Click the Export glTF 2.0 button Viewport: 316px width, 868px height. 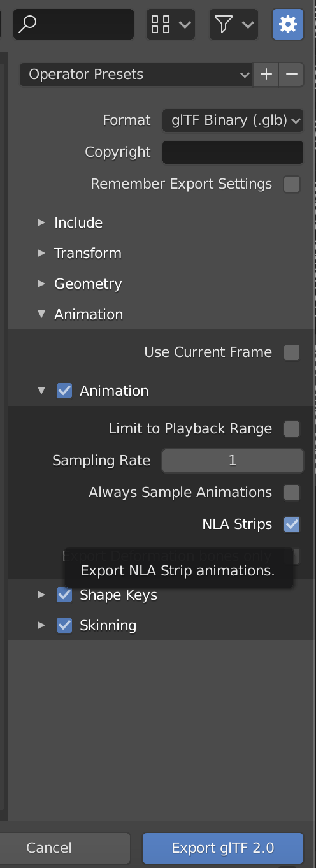click(223, 848)
